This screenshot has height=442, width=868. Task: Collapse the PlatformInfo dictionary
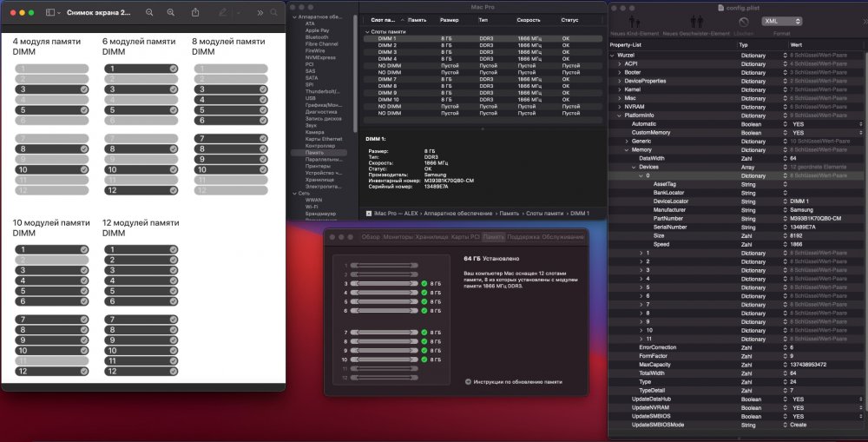coord(620,115)
